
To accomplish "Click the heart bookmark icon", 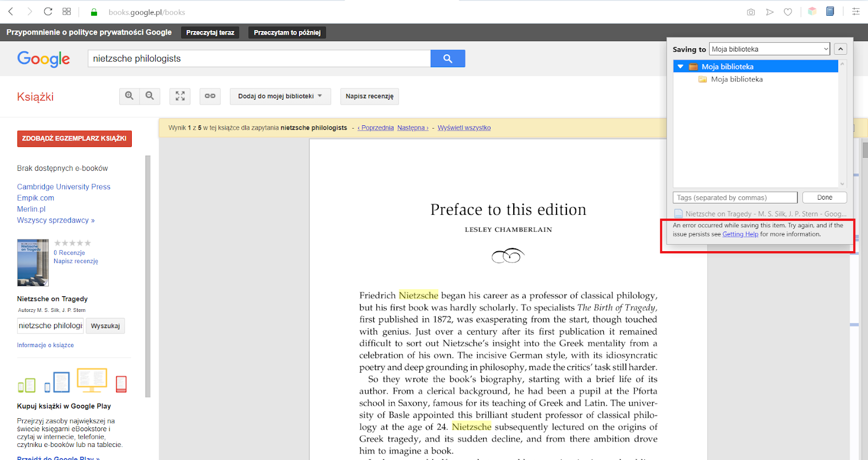I will [788, 12].
